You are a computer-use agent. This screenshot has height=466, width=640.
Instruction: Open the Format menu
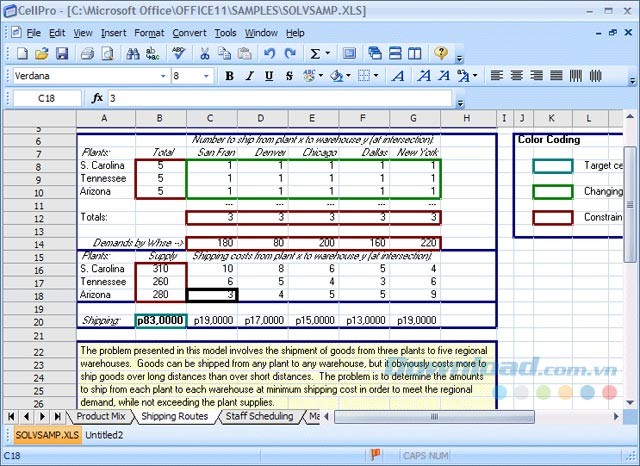coord(149,32)
